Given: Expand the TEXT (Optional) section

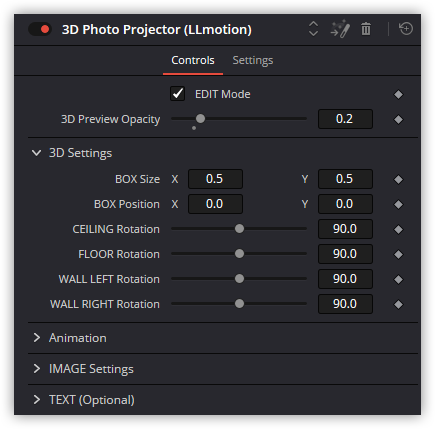Looking at the screenshot, I should coord(37,400).
